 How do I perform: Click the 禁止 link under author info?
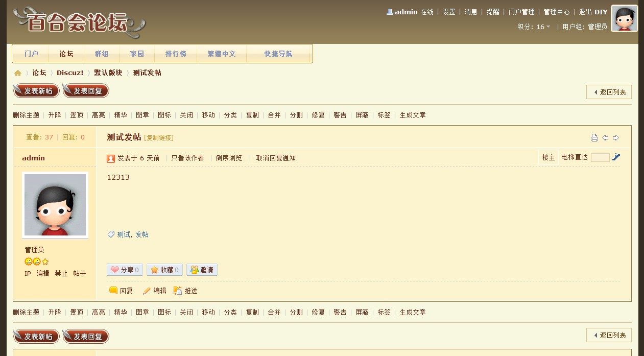pyautogui.click(x=61, y=274)
